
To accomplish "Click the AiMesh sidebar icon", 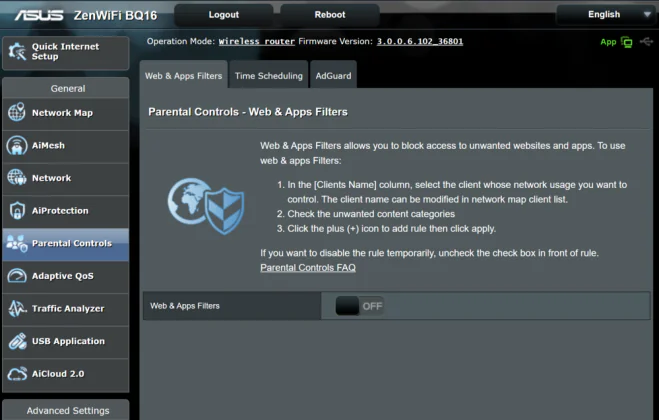I will coord(17,145).
